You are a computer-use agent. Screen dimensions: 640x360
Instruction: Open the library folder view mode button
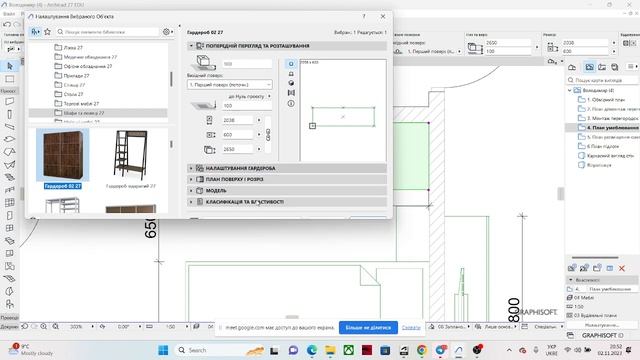pos(35,32)
